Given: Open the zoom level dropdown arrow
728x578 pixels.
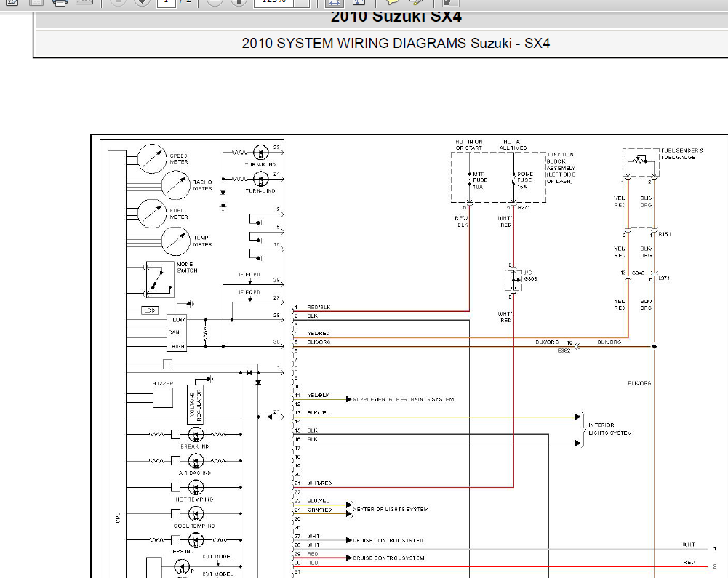Looking at the screenshot, I should 301,2.
